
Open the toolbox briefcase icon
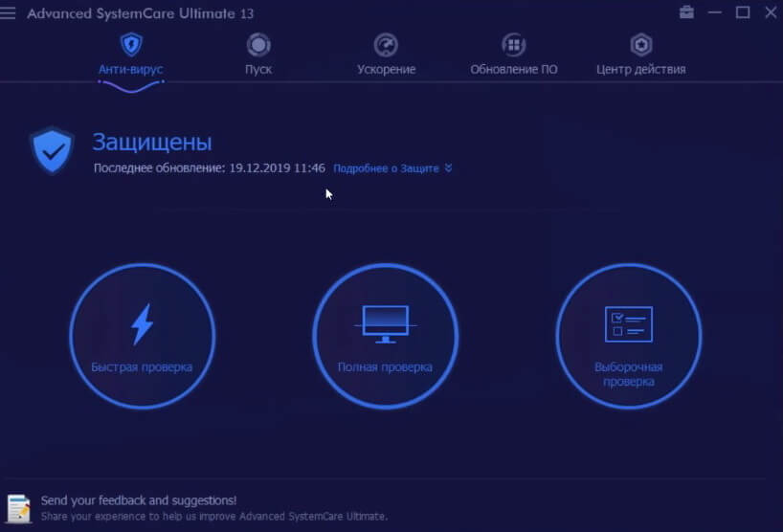coord(686,12)
